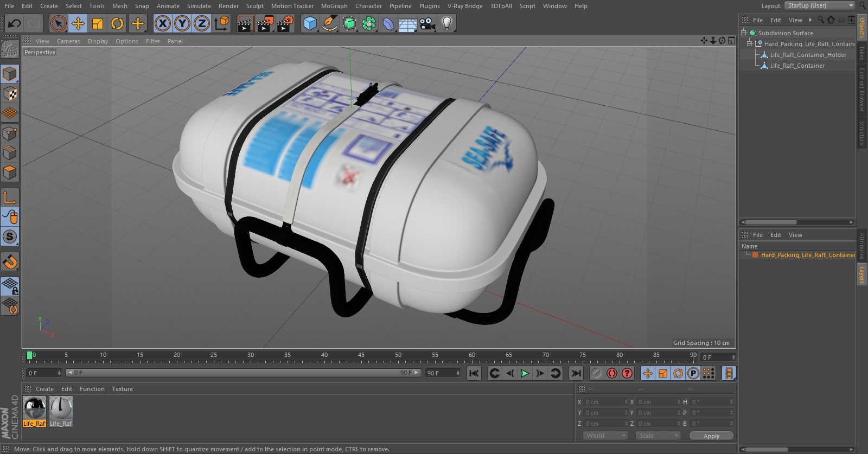Add a Subdivision Surface generator icon
This screenshot has width=868, height=454.
(x=349, y=23)
